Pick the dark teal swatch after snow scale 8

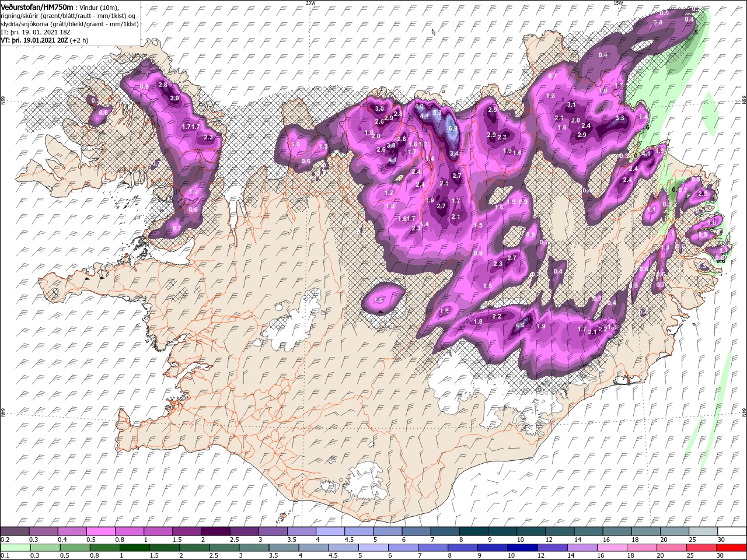pyautogui.click(x=474, y=531)
